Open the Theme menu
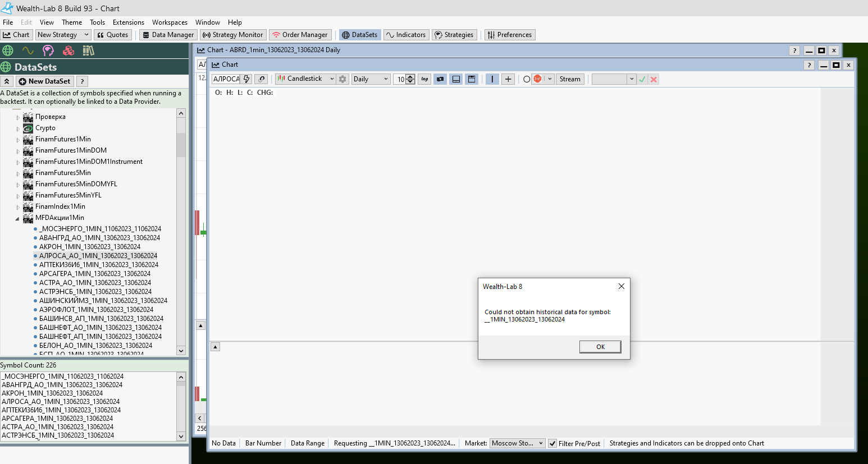 [x=72, y=22]
